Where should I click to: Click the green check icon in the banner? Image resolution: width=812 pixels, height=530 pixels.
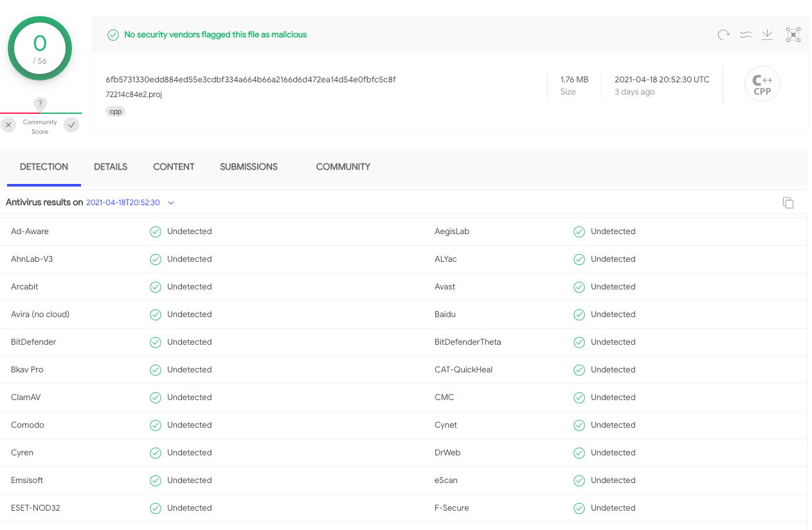(113, 35)
